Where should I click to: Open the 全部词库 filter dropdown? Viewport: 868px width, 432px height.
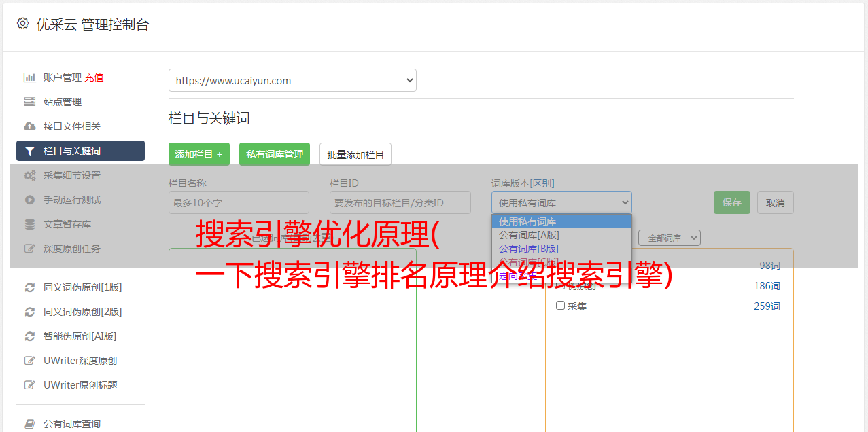tap(670, 238)
